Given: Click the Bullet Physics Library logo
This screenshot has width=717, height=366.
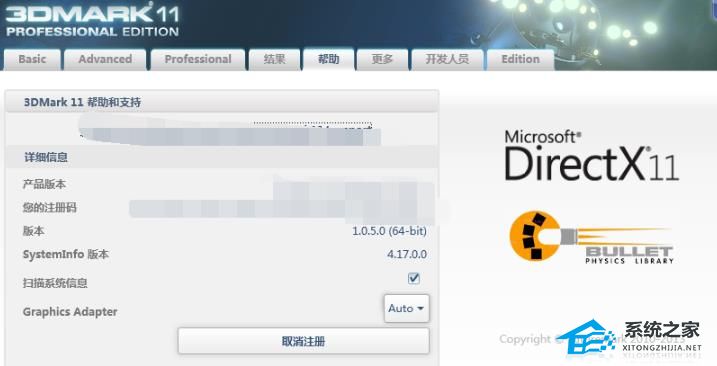Looking at the screenshot, I should pos(592,238).
